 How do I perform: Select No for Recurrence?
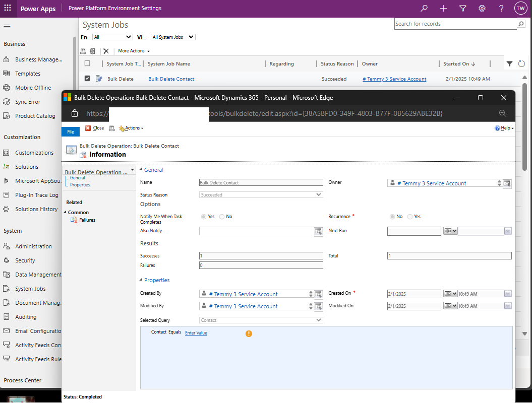click(392, 217)
